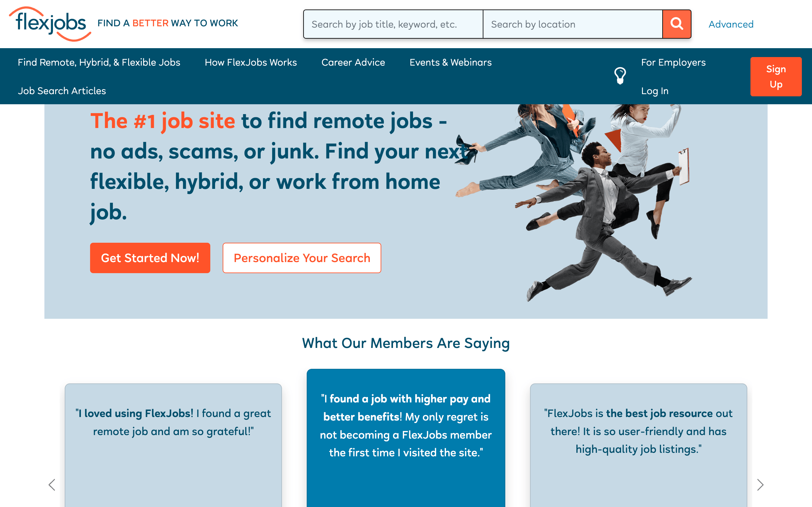Select the 'Events & Webinars' tab
Screen dimensions: 812x507
451,62
